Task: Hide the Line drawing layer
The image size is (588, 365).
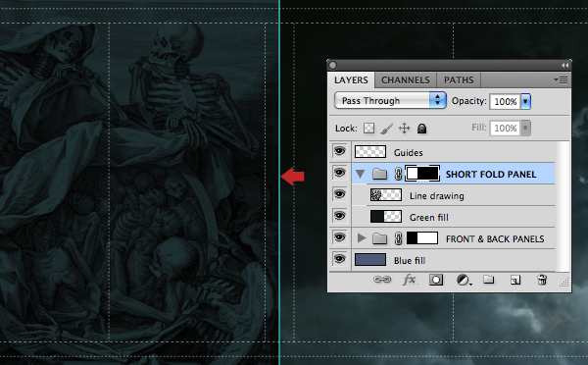Action: 340,194
